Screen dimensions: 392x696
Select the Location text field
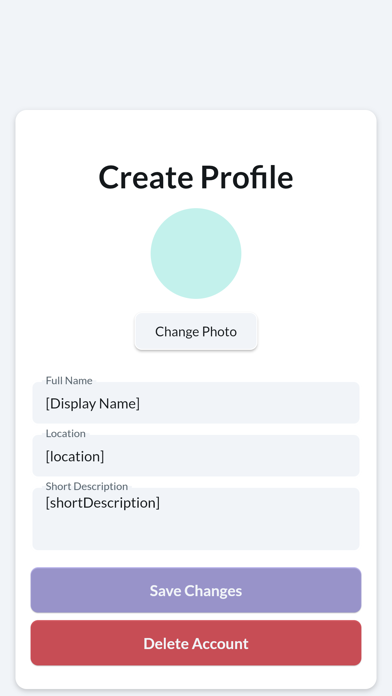click(x=196, y=456)
